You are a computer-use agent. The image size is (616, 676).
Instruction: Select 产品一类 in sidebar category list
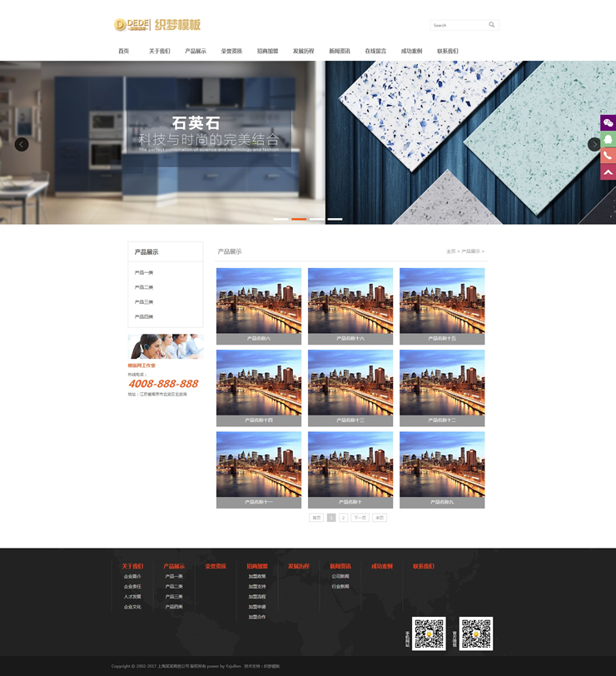pyautogui.click(x=144, y=272)
